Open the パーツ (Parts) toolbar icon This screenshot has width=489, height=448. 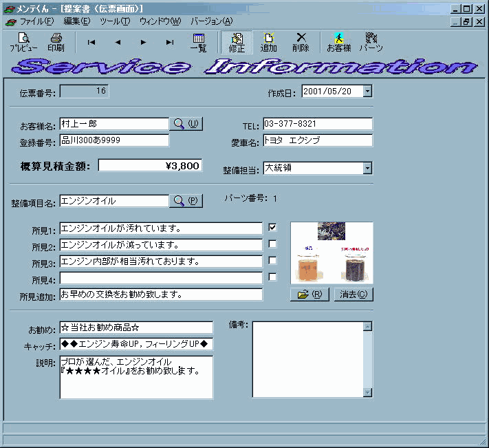tap(371, 42)
